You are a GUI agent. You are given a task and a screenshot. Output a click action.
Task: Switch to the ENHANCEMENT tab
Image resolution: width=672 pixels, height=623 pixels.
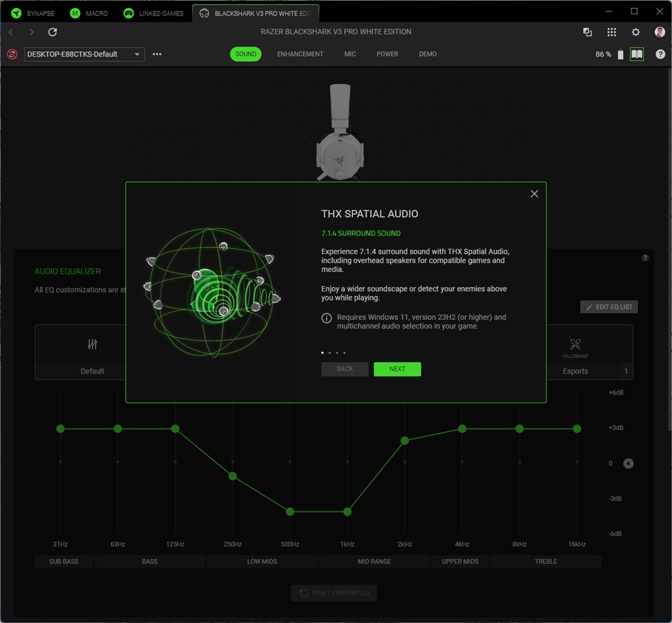click(x=300, y=54)
